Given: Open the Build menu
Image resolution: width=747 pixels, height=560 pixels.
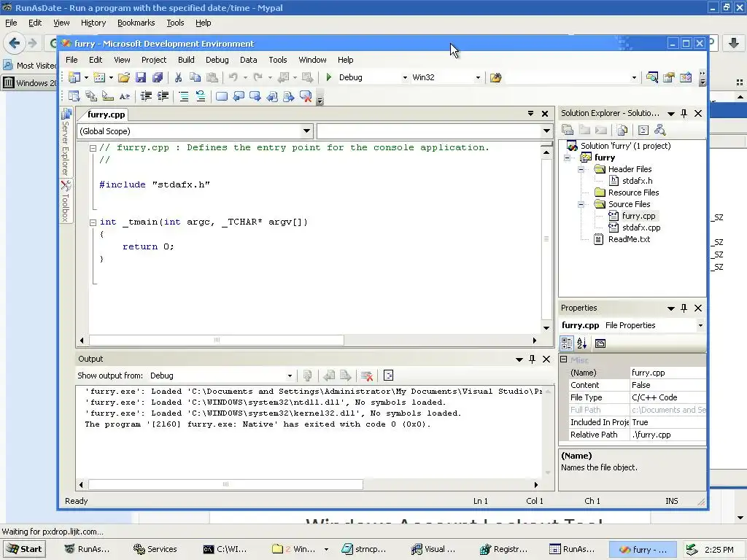Looking at the screenshot, I should click(x=186, y=60).
